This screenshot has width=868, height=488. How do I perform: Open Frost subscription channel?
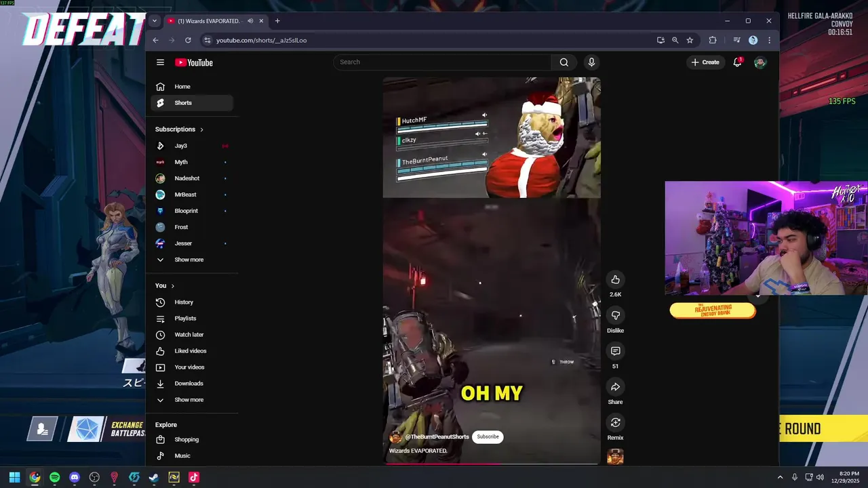[x=192, y=227]
